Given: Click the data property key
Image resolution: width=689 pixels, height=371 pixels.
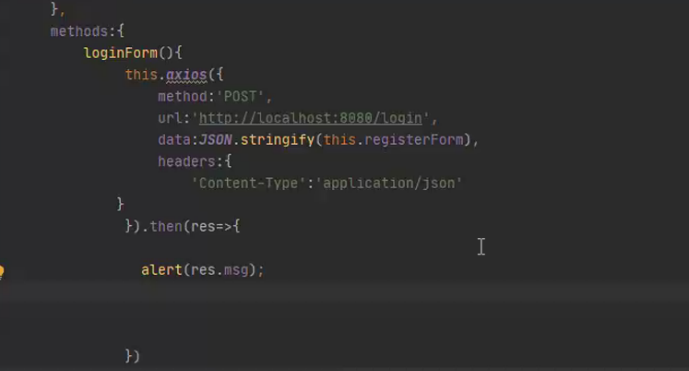Looking at the screenshot, I should pyautogui.click(x=174, y=140).
